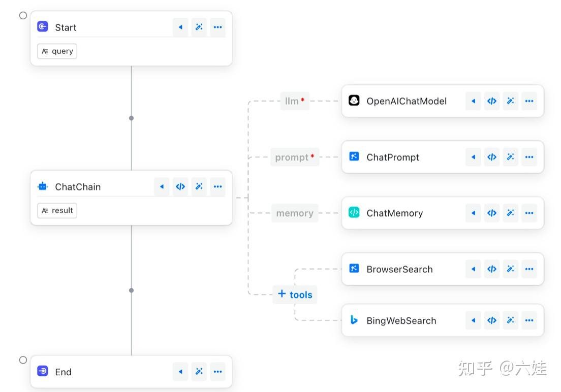Click the query variable tag in Start
561x392 pixels.
tap(57, 51)
